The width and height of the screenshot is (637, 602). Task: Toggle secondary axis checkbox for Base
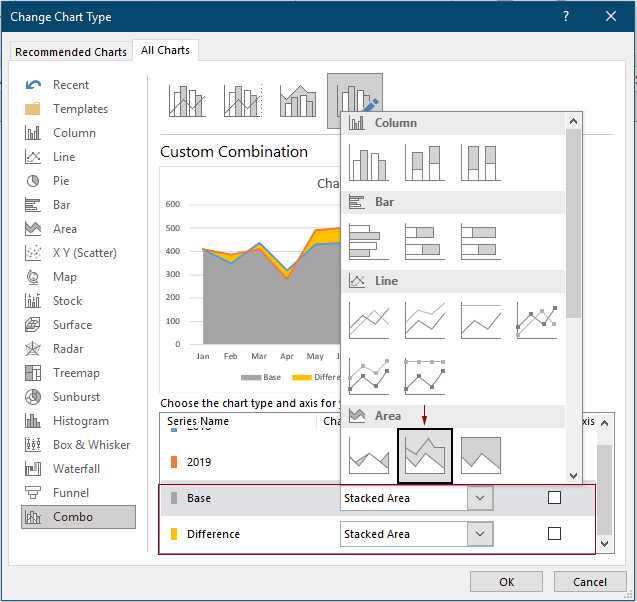pos(555,498)
